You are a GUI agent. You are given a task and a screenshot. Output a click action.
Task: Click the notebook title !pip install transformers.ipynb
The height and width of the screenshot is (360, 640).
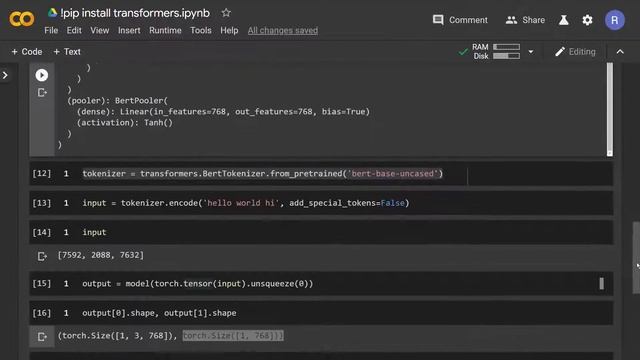[135, 13]
